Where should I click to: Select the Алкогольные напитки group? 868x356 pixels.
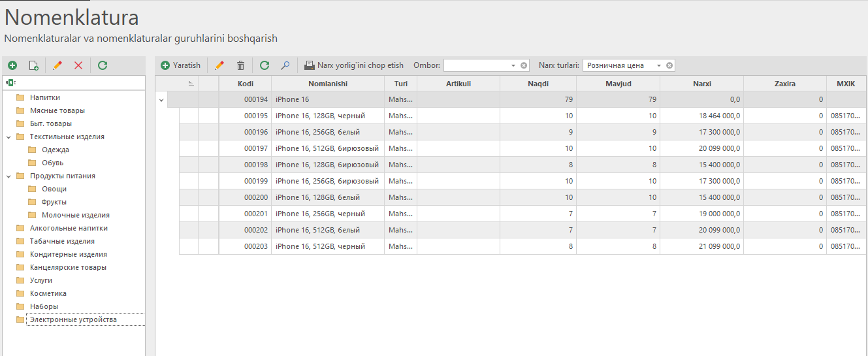[x=69, y=228]
